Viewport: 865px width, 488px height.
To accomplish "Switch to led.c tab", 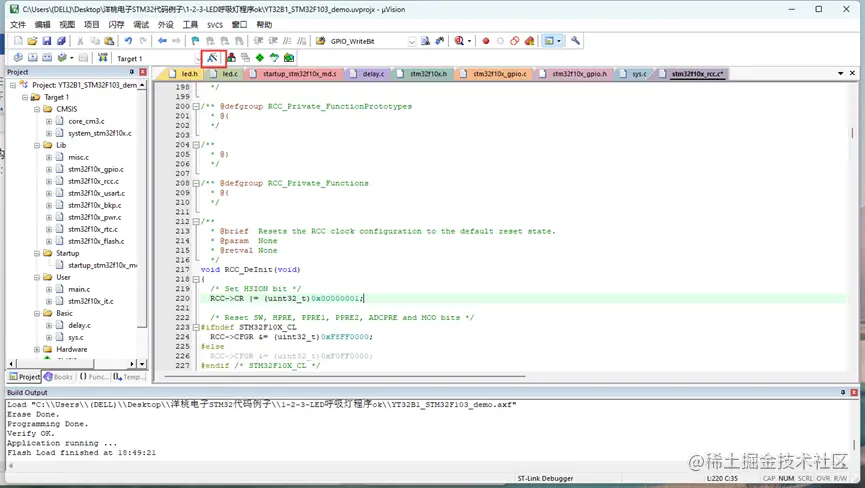I will tap(225, 73).
